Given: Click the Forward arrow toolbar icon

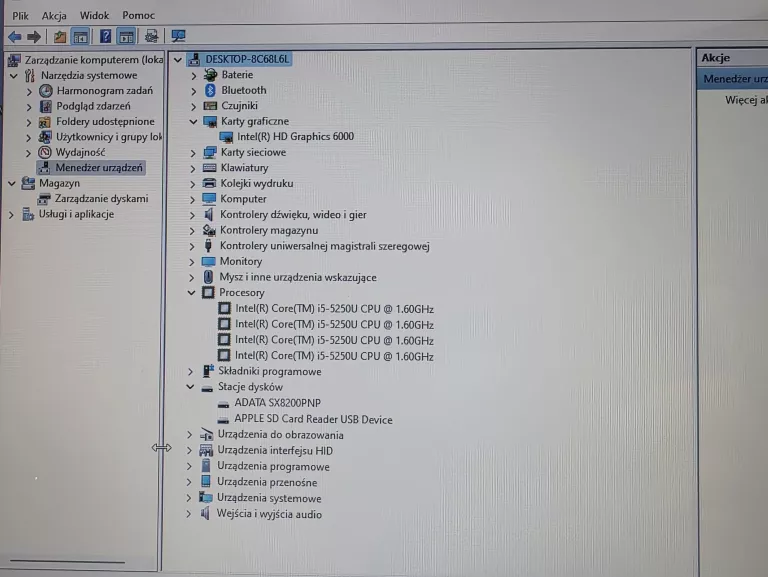Looking at the screenshot, I should point(34,36).
